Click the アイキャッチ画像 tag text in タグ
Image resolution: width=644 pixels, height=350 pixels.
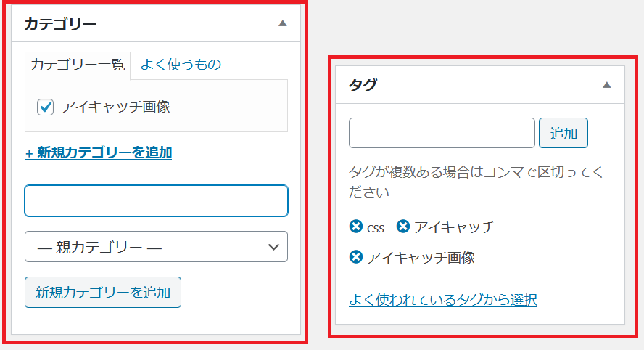421,257
